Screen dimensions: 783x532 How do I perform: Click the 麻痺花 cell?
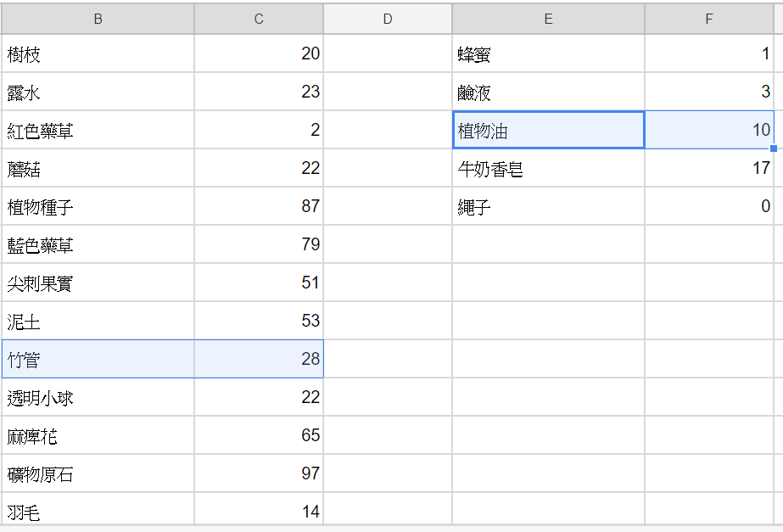point(98,435)
